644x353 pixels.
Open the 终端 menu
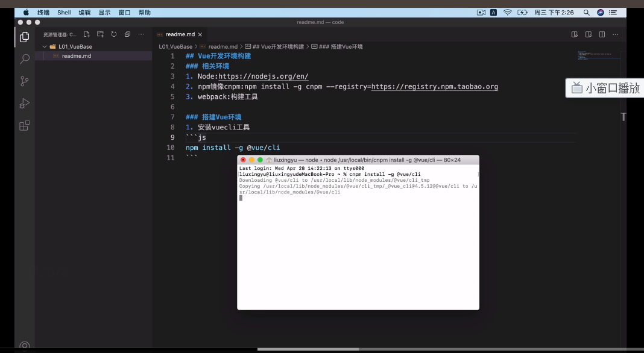[x=43, y=12]
